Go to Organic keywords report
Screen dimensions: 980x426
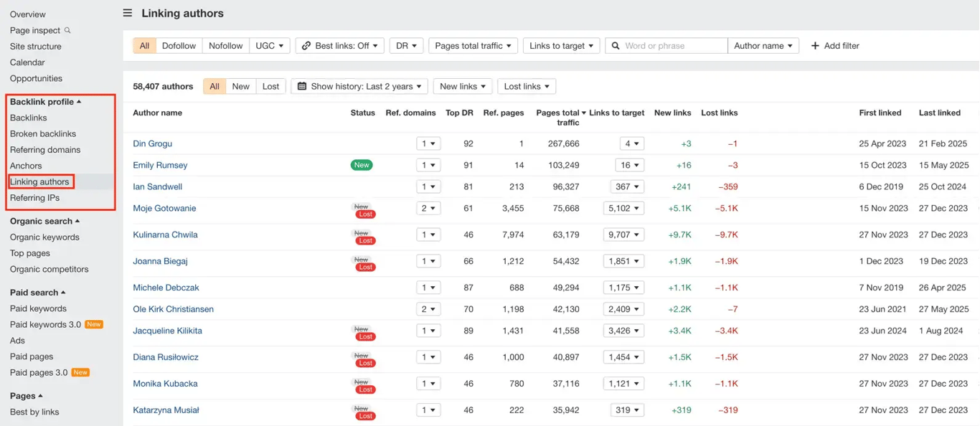coord(44,237)
